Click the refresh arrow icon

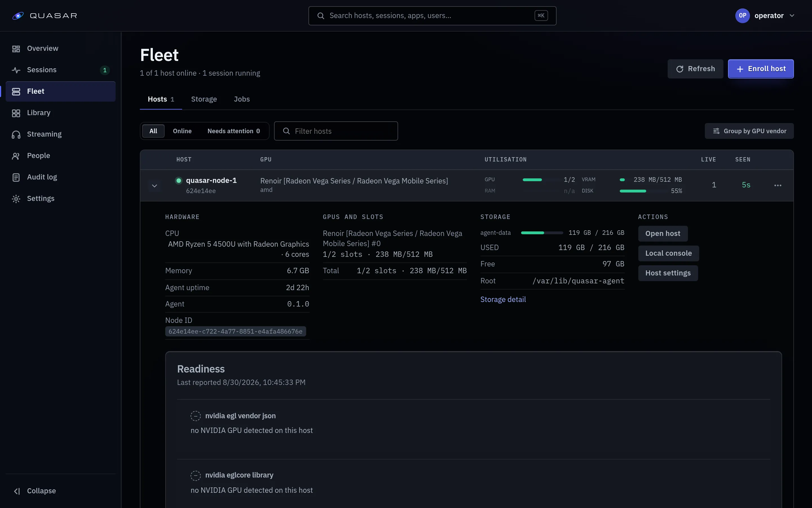click(x=680, y=69)
